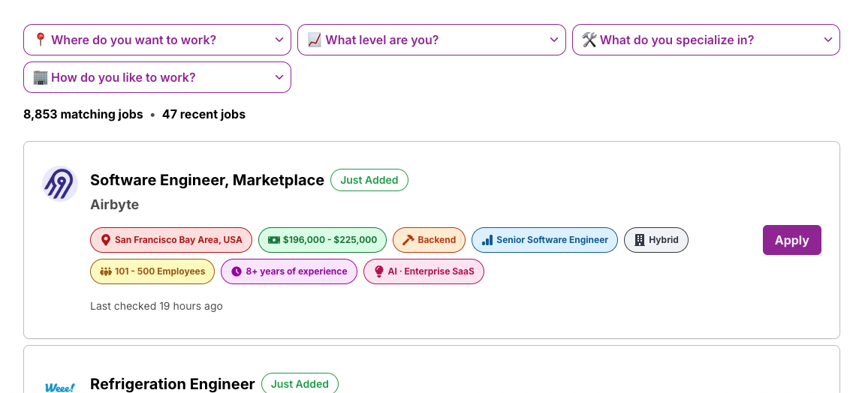The height and width of the screenshot is (393, 868).
Task: Click the clock icon in the experience tag
Action: point(237,271)
